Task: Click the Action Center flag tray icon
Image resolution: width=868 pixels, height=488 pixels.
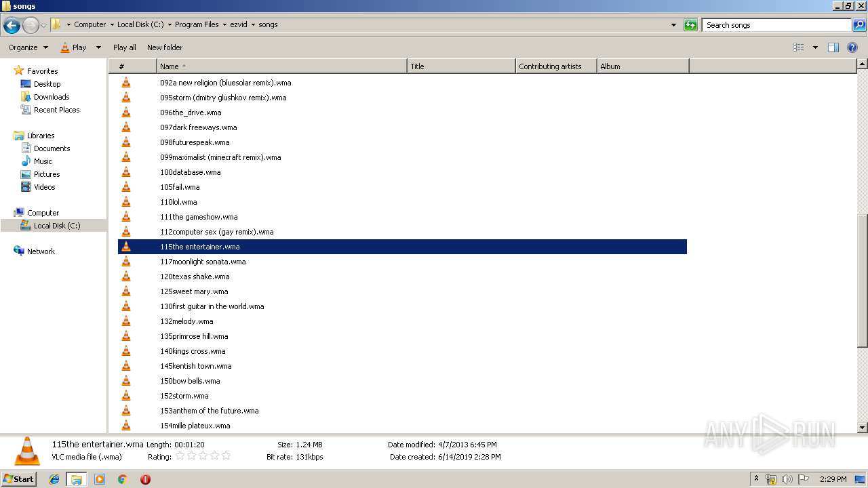Action: pyautogui.click(x=804, y=479)
